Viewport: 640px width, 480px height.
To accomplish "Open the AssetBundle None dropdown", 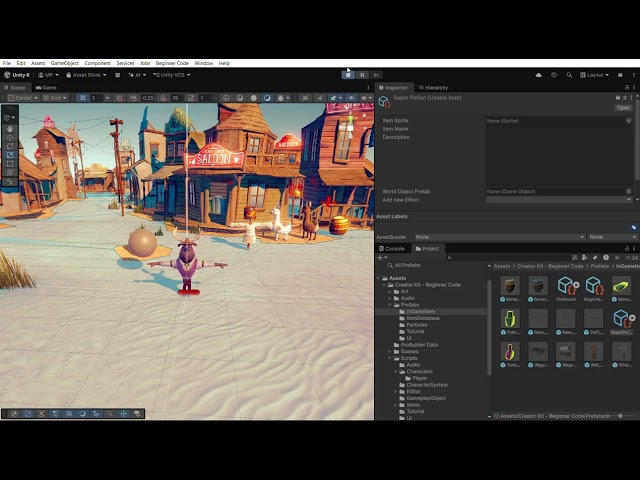I will 500,237.
